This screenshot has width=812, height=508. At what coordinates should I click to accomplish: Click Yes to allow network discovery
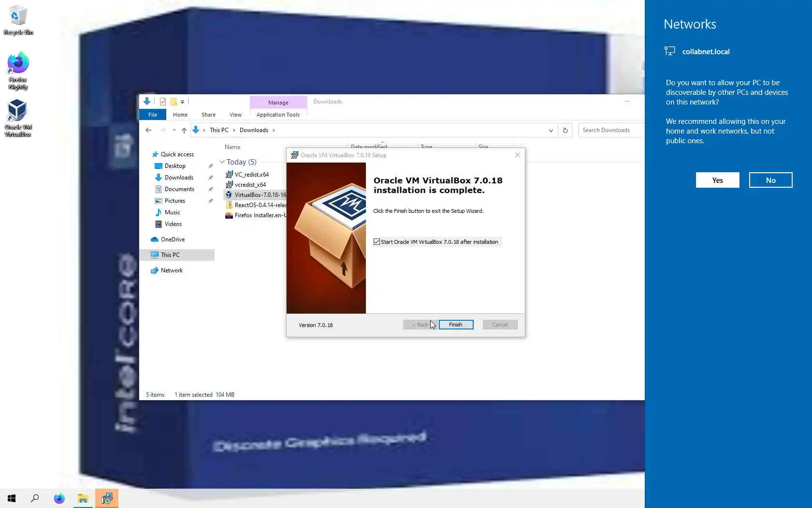(x=717, y=180)
